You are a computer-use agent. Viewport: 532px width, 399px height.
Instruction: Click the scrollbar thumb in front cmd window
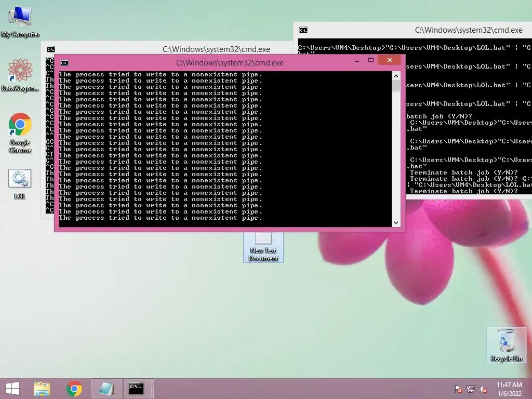[x=396, y=86]
